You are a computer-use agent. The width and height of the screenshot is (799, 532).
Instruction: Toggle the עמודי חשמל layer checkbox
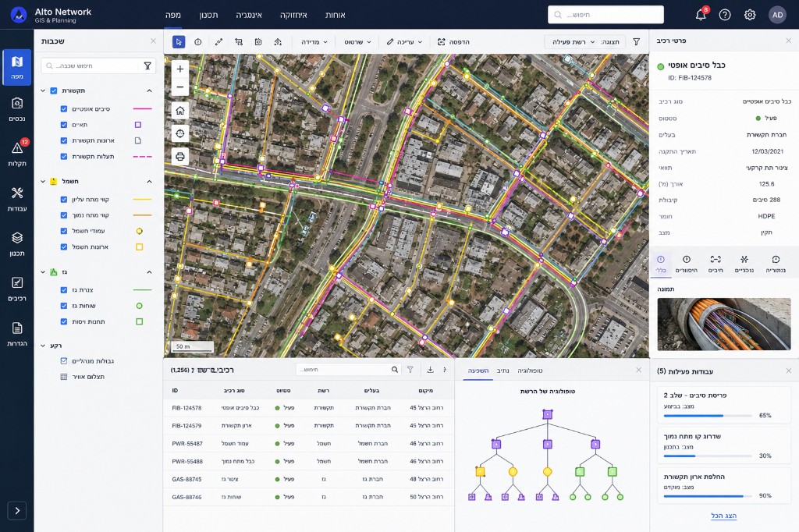(x=64, y=231)
